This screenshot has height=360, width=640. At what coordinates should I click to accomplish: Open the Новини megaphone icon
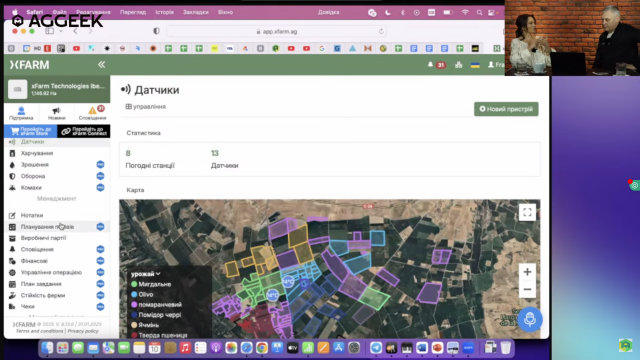(56, 113)
